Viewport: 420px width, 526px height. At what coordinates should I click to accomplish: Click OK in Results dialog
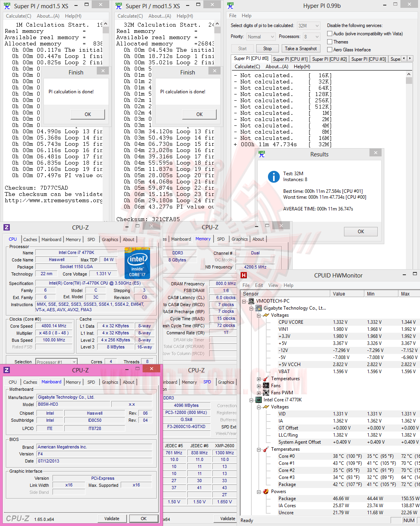361,232
